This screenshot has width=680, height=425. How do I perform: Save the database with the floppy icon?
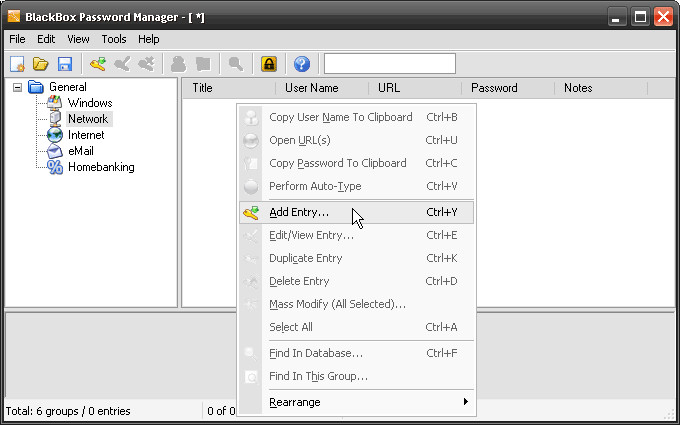pos(64,64)
